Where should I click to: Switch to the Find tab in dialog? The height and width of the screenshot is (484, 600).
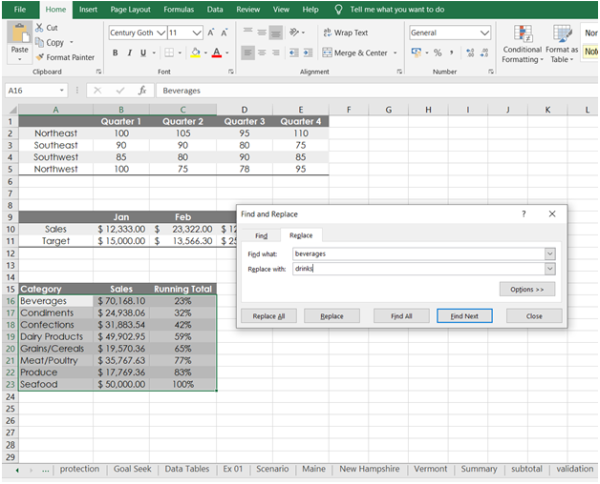pyautogui.click(x=261, y=235)
